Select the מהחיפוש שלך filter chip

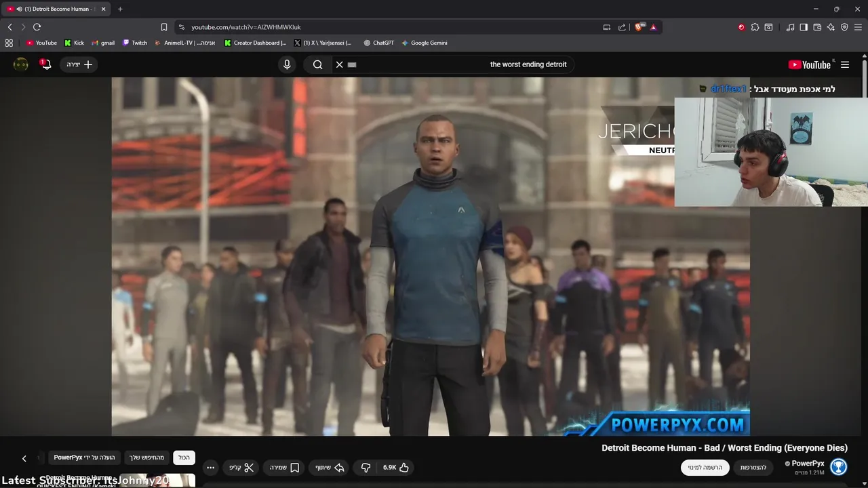147,457
